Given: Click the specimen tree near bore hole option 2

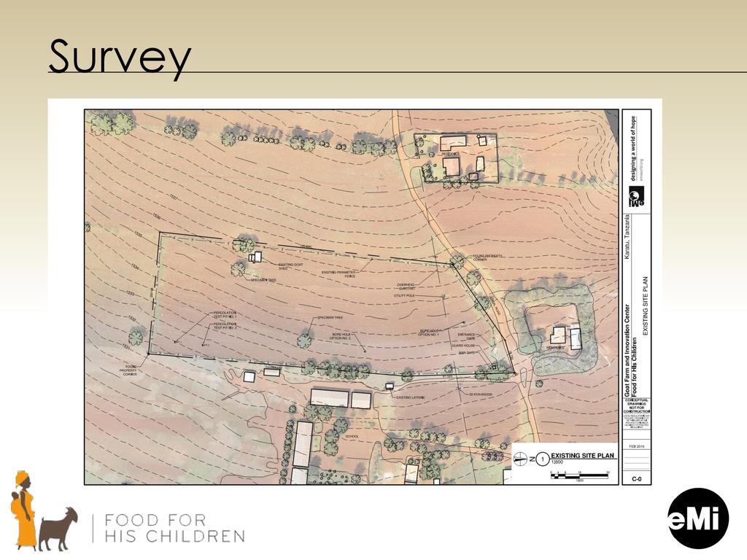Looking at the screenshot, I should (x=306, y=340).
